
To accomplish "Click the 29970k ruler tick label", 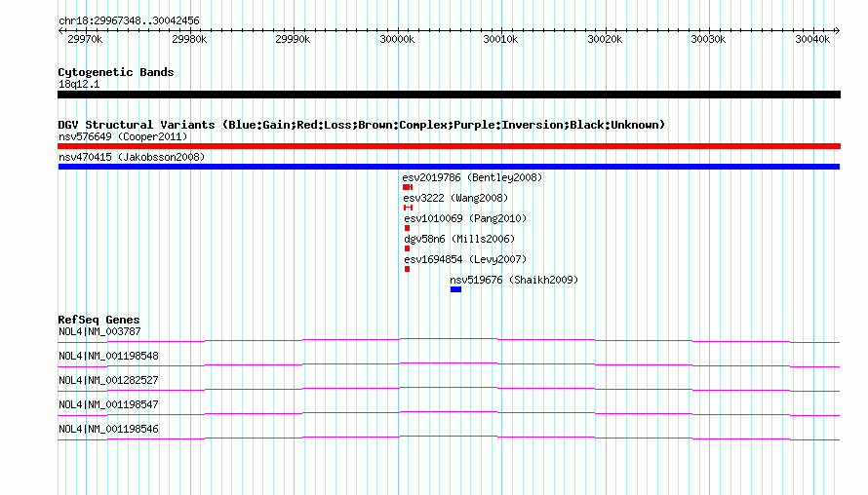I will pyautogui.click(x=85, y=40).
